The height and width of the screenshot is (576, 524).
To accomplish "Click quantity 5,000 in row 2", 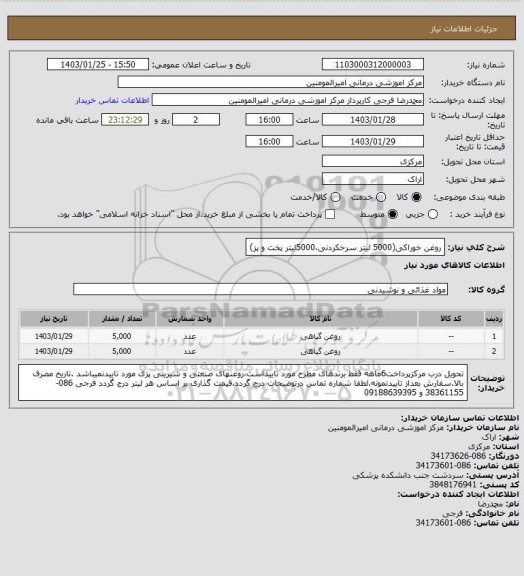I will pos(122,352).
